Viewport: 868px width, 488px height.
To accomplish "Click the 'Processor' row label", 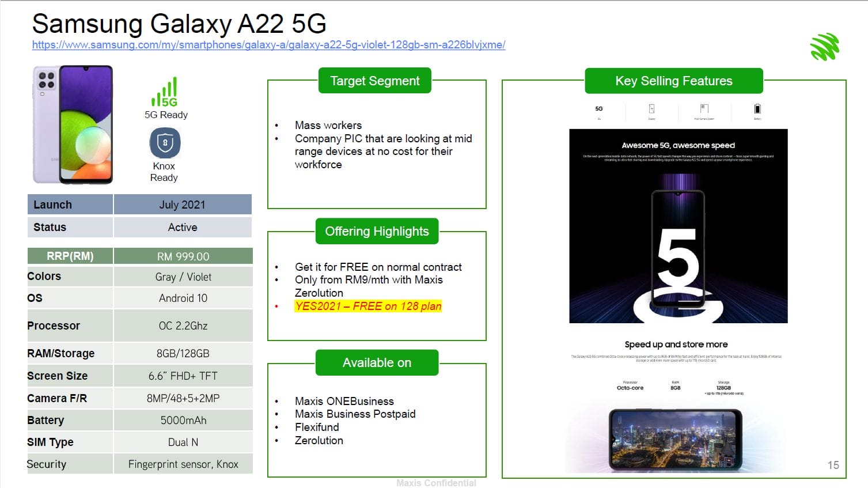I will click(x=70, y=326).
